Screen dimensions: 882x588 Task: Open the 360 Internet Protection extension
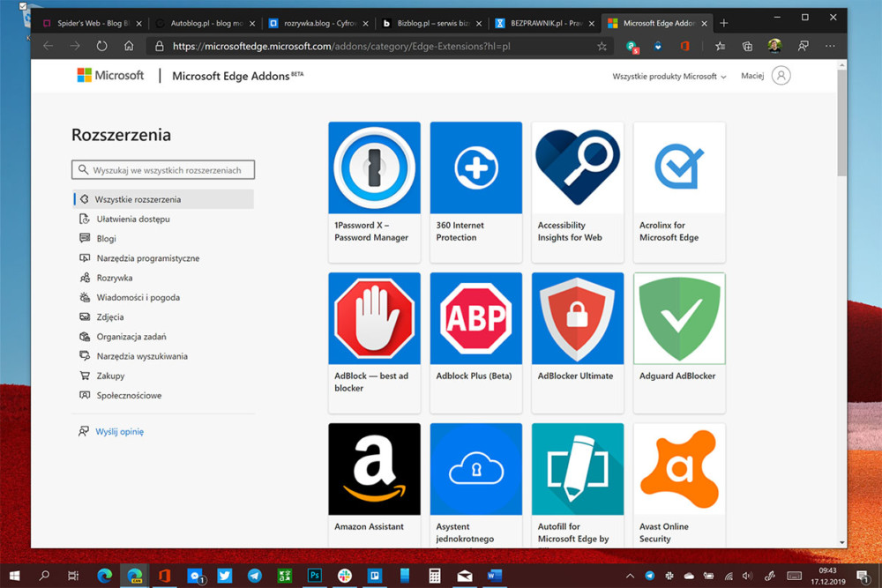[x=476, y=191]
